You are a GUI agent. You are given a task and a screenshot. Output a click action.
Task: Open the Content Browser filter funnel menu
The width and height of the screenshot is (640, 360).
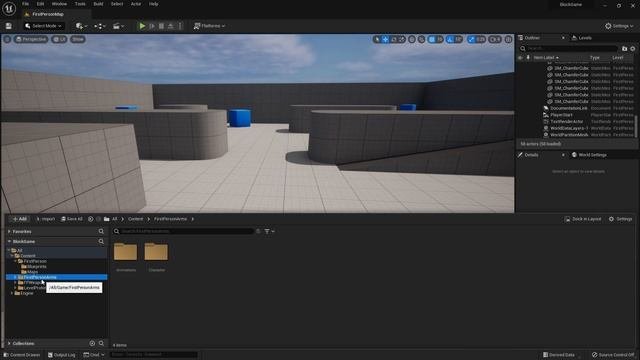coord(269,231)
